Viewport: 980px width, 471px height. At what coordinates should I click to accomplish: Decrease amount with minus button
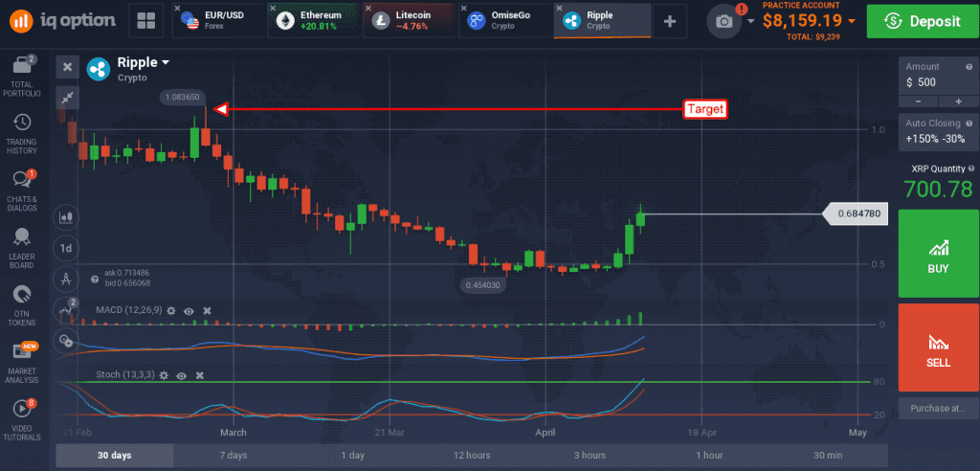coord(918,101)
